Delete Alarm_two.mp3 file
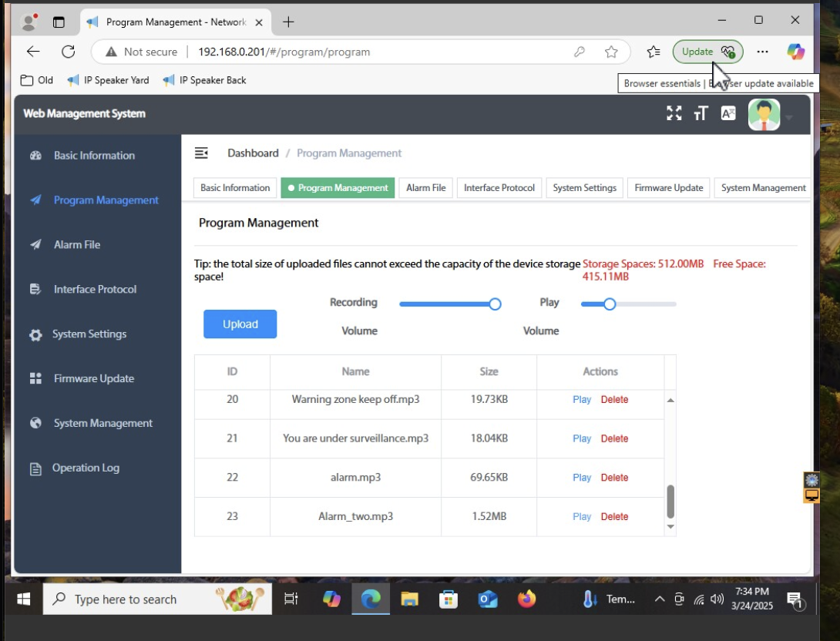Image resolution: width=840 pixels, height=641 pixels. click(614, 517)
